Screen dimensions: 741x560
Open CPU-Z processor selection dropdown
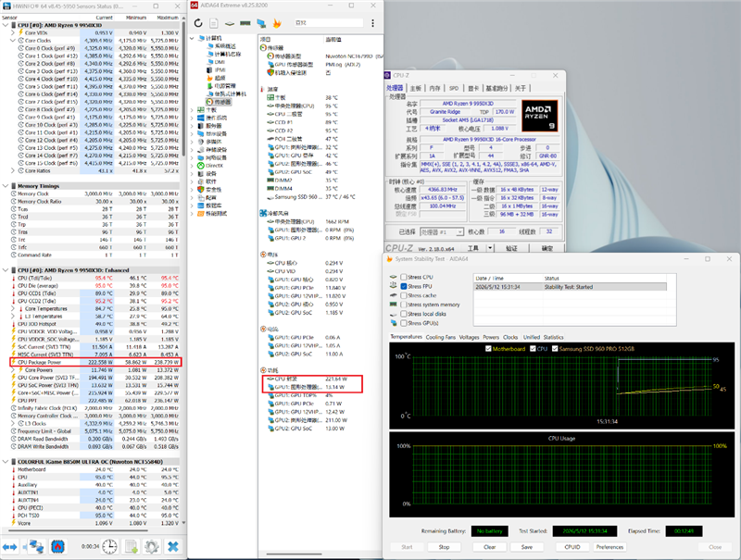tap(459, 231)
